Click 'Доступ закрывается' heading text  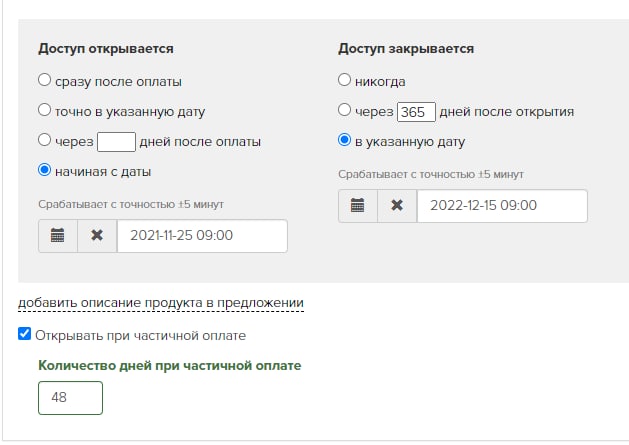406,49
